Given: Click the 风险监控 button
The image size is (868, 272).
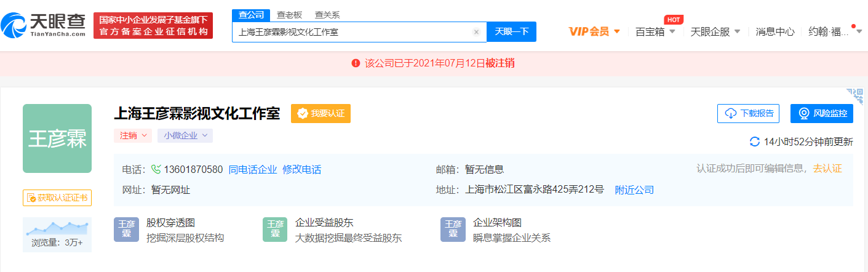Looking at the screenshot, I should [822, 113].
